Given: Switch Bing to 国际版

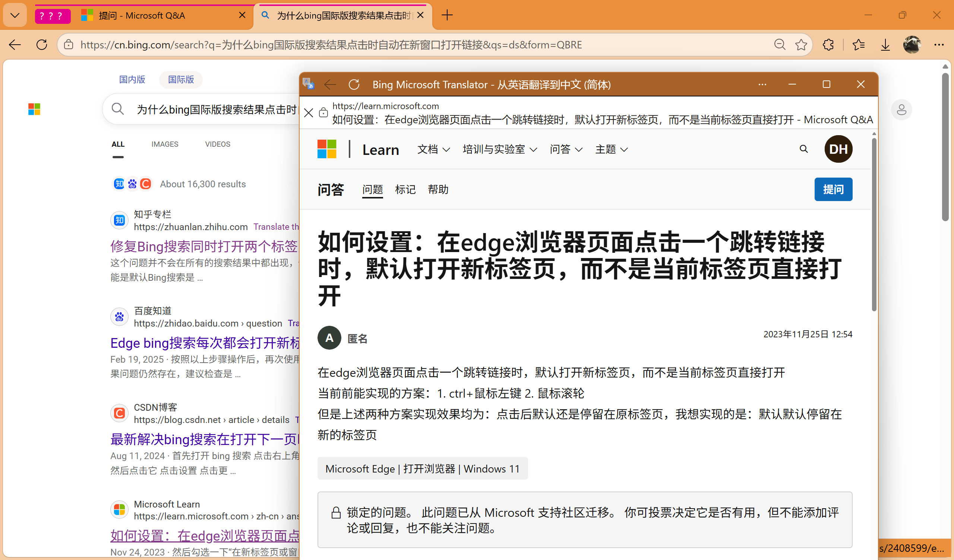Looking at the screenshot, I should point(181,79).
